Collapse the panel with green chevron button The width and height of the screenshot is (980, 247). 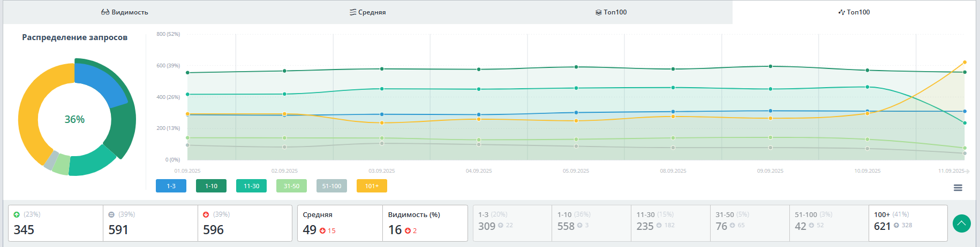(962, 223)
